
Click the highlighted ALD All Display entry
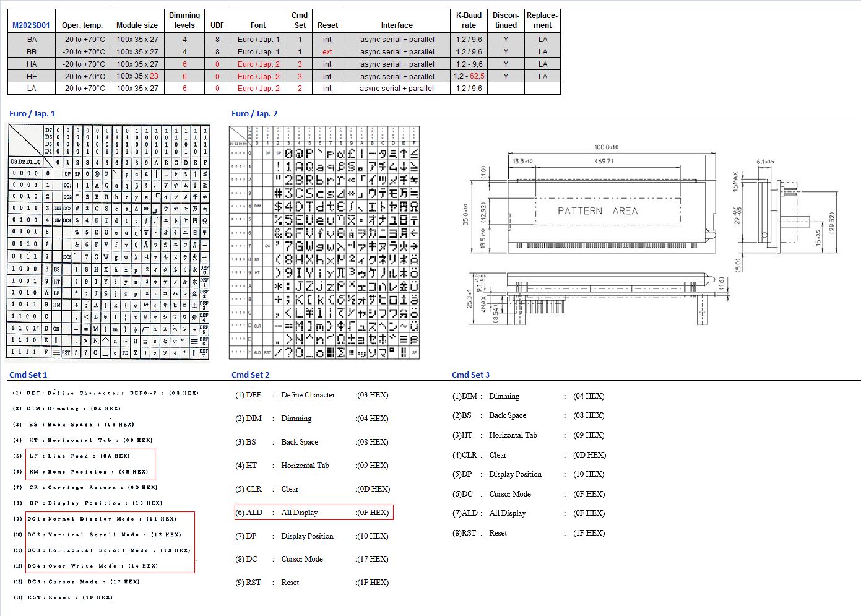(313, 513)
